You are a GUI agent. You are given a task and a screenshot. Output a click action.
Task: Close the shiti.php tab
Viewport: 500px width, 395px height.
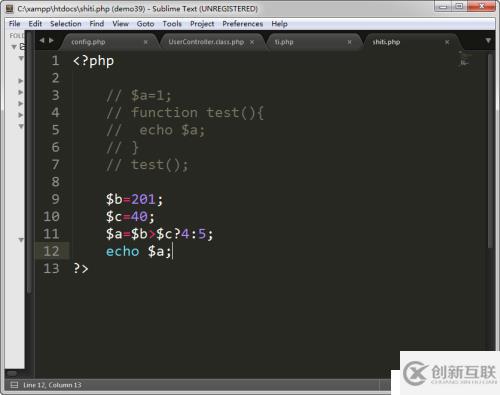click(x=447, y=42)
